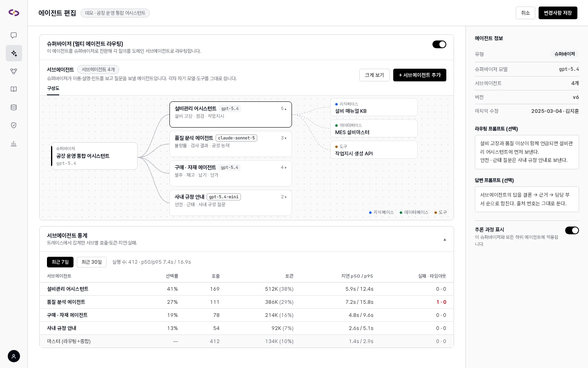Image resolution: width=588 pixels, height=368 pixels.
Task: Click 품질 분석 에이전트 row in statistics table
Action: [247, 302]
